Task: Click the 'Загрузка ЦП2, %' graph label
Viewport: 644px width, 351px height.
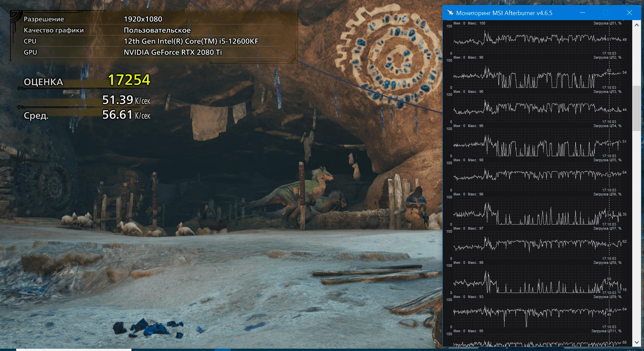Action: pyautogui.click(x=607, y=57)
